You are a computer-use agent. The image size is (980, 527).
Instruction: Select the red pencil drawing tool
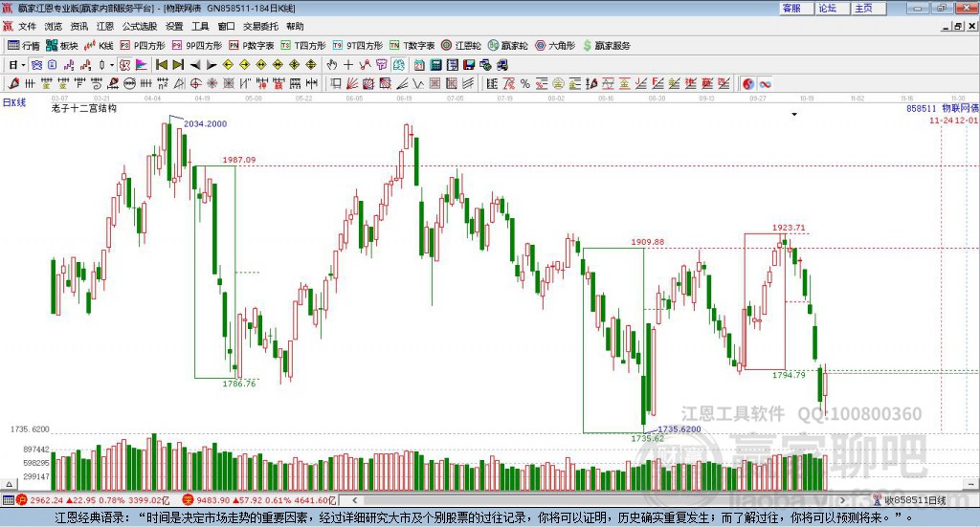coord(13,83)
